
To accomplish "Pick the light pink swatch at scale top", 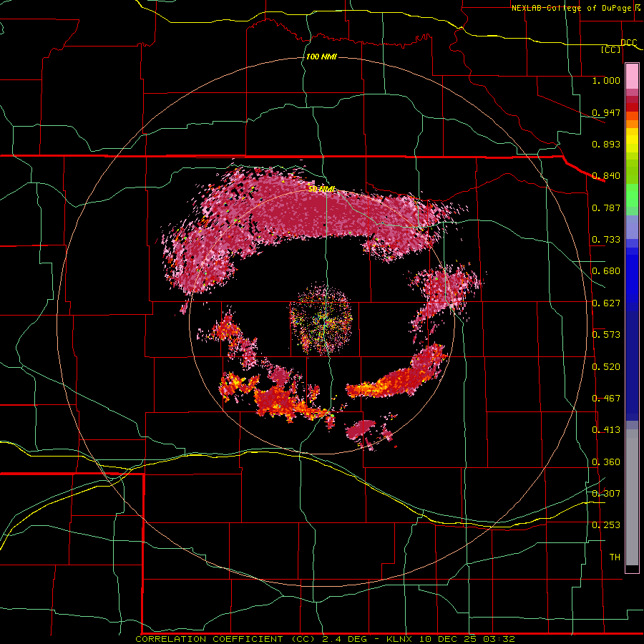I will coord(632,77).
